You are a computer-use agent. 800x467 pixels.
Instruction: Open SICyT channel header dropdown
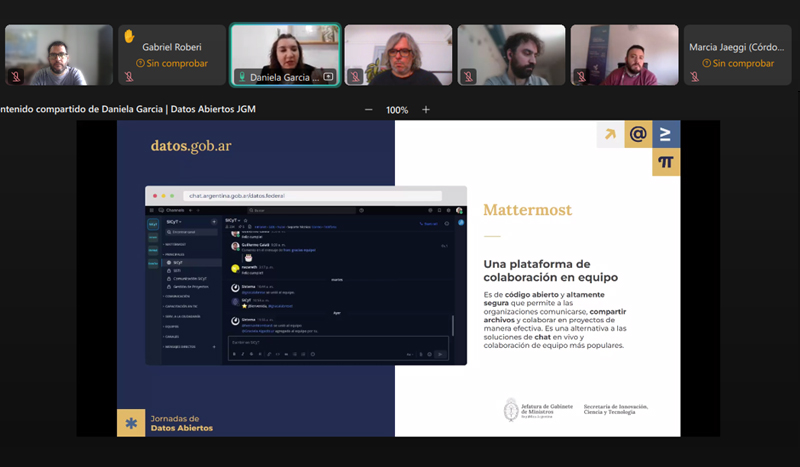(x=232, y=220)
